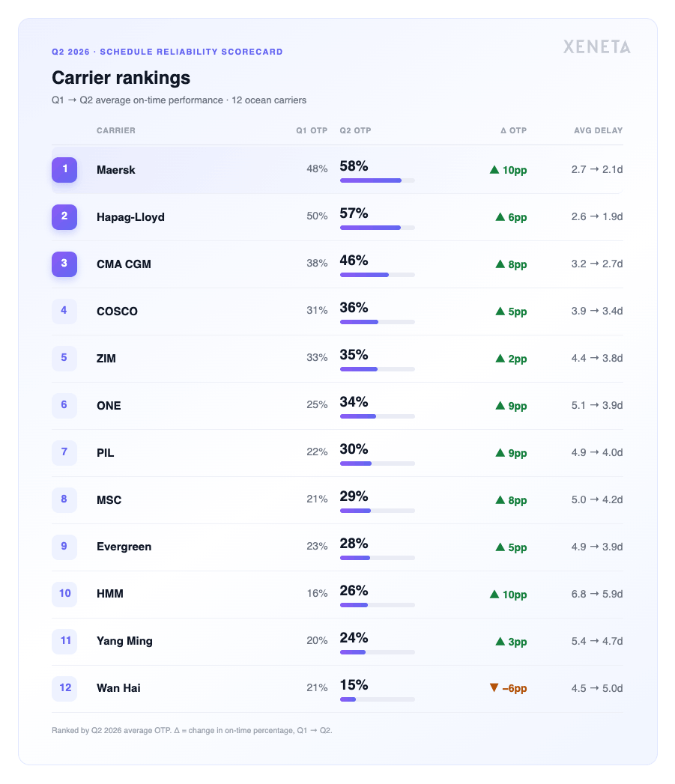Click the ONE carrier name
Screen dimensions: 675x784
point(109,406)
